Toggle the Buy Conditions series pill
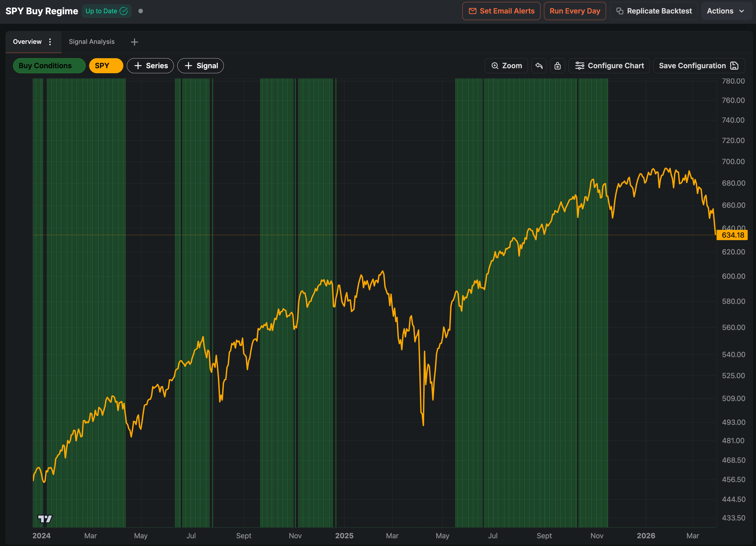756x546 pixels. [49, 66]
